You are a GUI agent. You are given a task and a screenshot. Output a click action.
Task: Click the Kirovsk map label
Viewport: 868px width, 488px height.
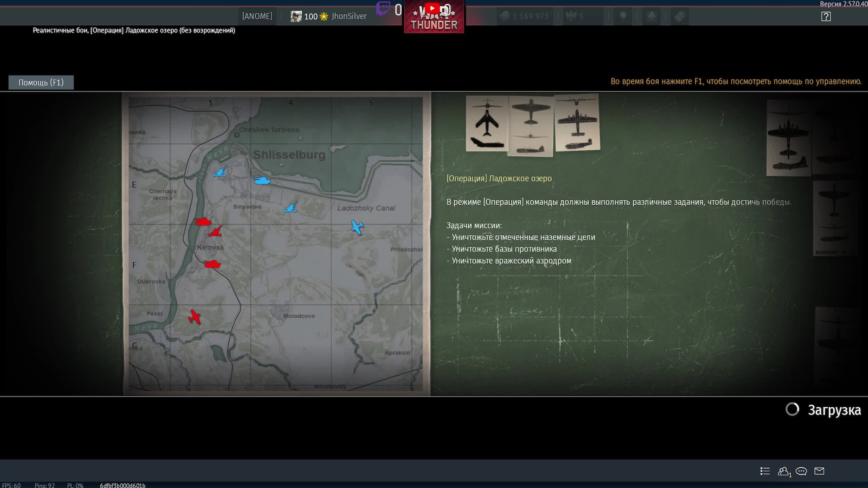point(211,247)
